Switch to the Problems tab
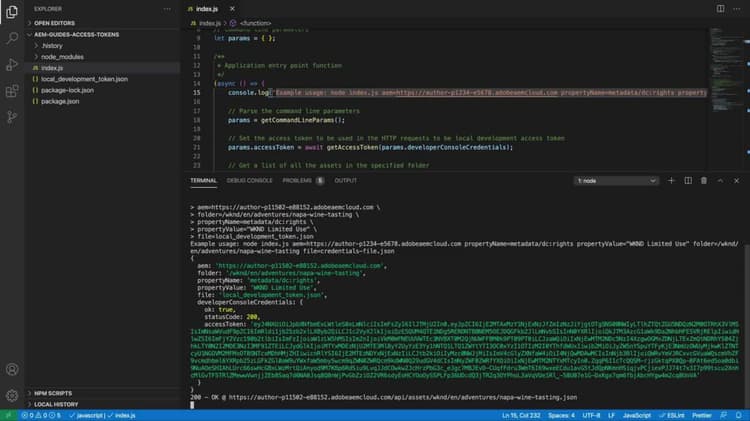This screenshot has height=421, width=750. (x=303, y=180)
